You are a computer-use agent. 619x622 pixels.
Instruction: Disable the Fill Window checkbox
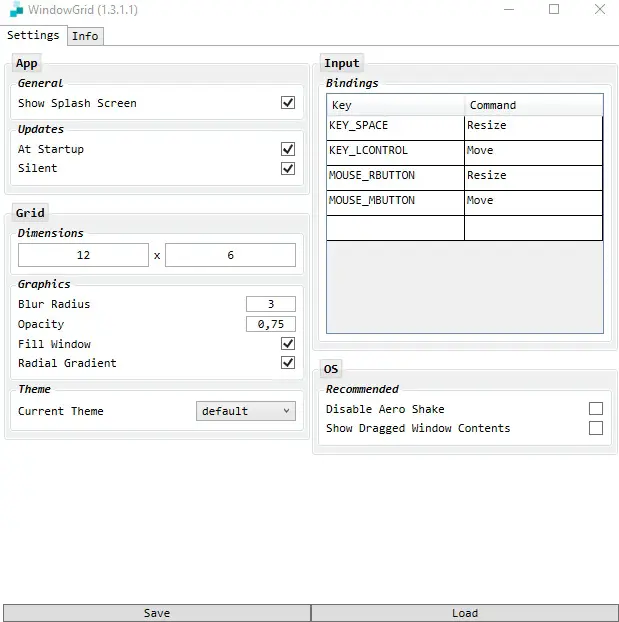(x=288, y=344)
